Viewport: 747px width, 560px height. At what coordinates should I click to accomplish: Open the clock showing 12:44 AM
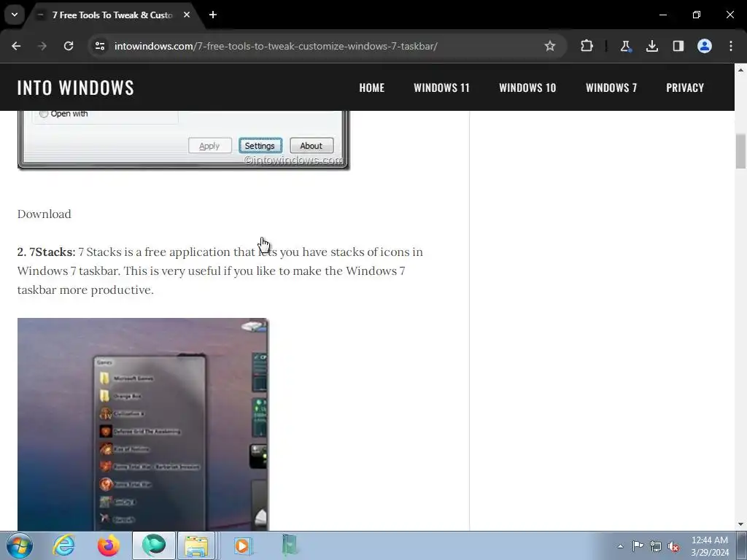coord(710,545)
